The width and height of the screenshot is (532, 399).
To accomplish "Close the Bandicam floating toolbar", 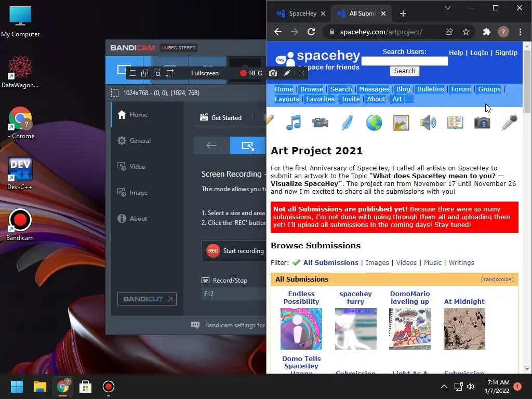I will (301, 73).
